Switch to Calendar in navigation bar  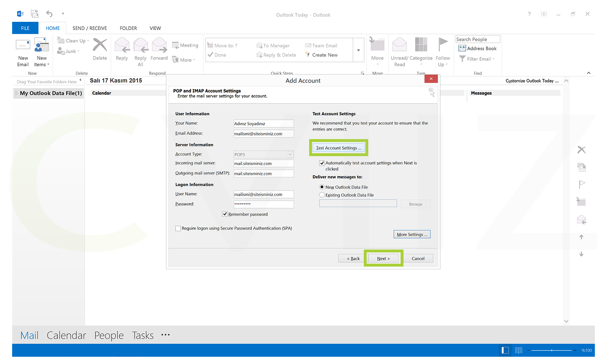coord(66,335)
